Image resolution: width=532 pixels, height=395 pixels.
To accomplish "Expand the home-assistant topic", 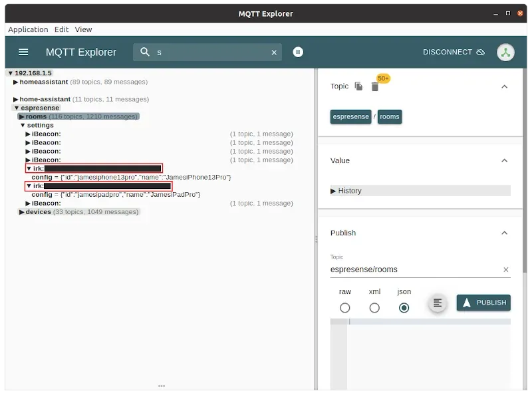I will (x=15, y=99).
